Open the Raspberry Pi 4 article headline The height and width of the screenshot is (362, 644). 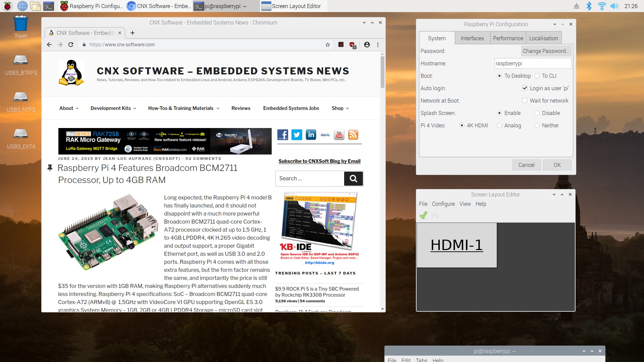pyautogui.click(x=148, y=174)
